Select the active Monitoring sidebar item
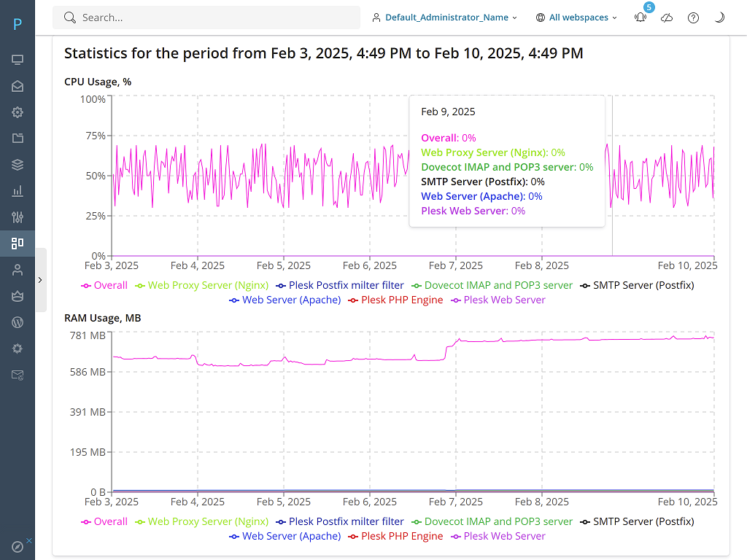Image resolution: width=747 pixels, height=560 pixels. coord(18,244)
